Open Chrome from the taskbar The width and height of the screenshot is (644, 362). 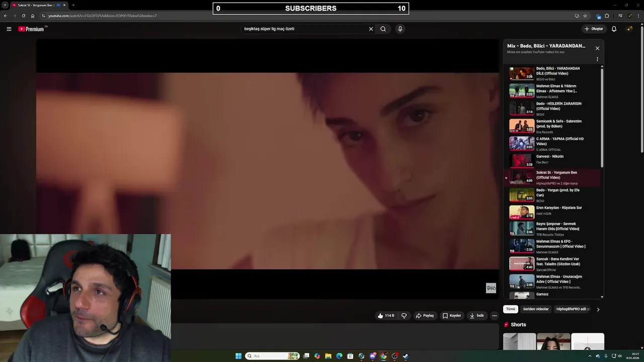pos(383,356)
